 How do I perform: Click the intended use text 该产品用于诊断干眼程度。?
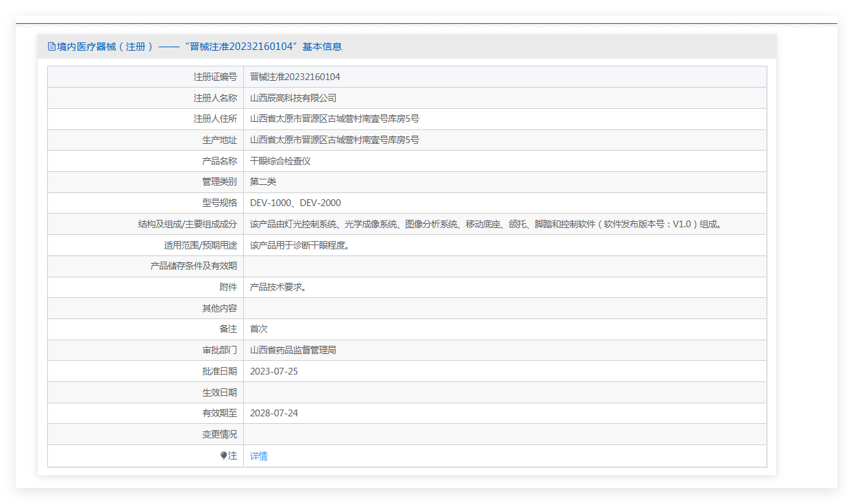pyautogui.click(x=301, y=245)
